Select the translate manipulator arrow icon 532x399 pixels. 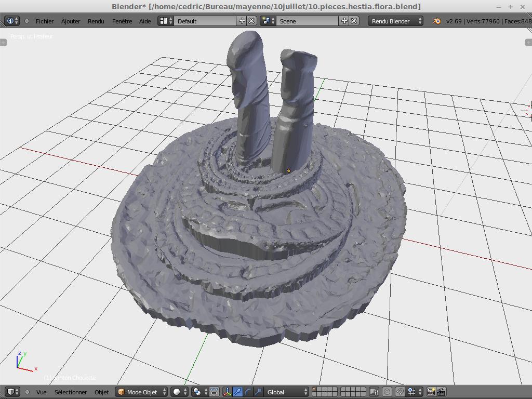(237, 392)
